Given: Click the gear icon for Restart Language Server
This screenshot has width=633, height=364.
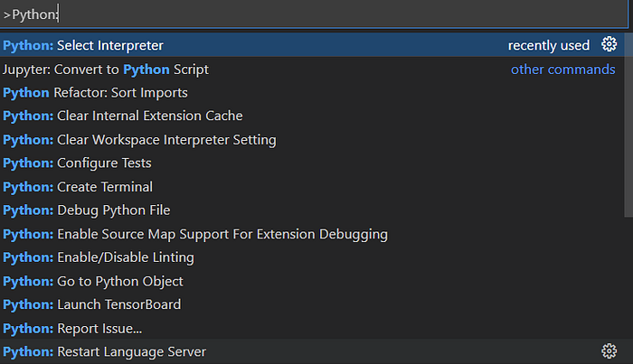Looking at the screenshot, I should point(609,351).
